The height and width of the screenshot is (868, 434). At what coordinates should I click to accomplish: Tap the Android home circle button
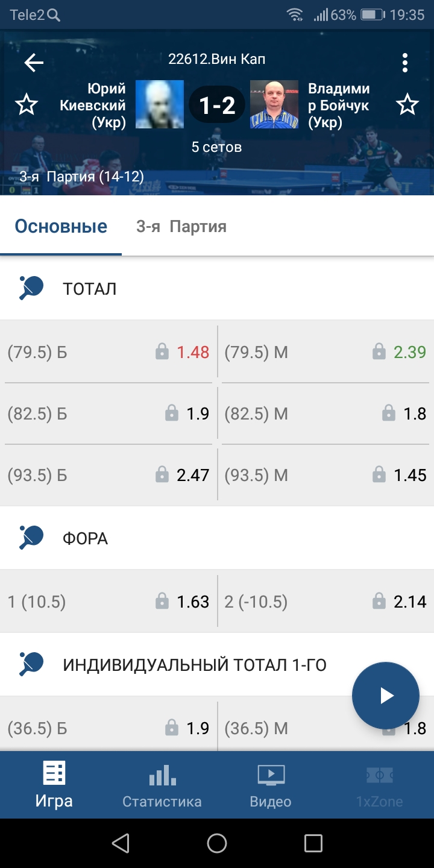point(217,843)
